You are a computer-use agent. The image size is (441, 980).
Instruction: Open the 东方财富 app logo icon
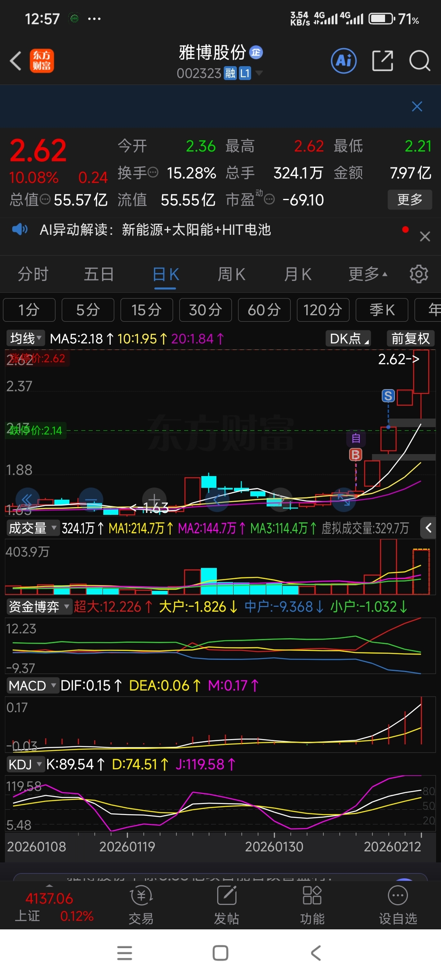click(x=42, y=61)
